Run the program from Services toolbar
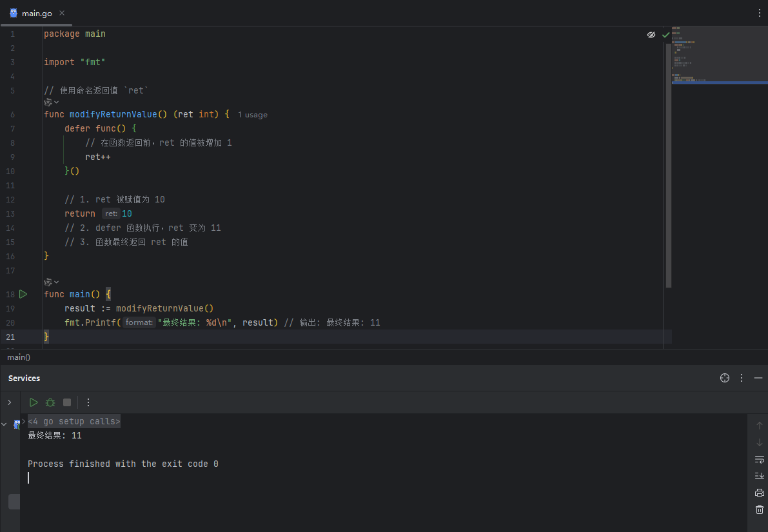Image resolution: width=768 pixels, height=532 pixels. click(x=34, y=402)
